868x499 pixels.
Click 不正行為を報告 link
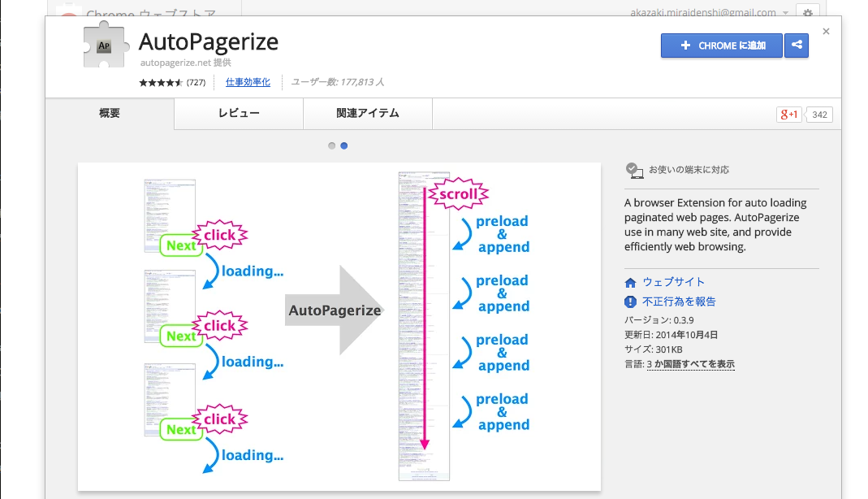click(679, 302)
